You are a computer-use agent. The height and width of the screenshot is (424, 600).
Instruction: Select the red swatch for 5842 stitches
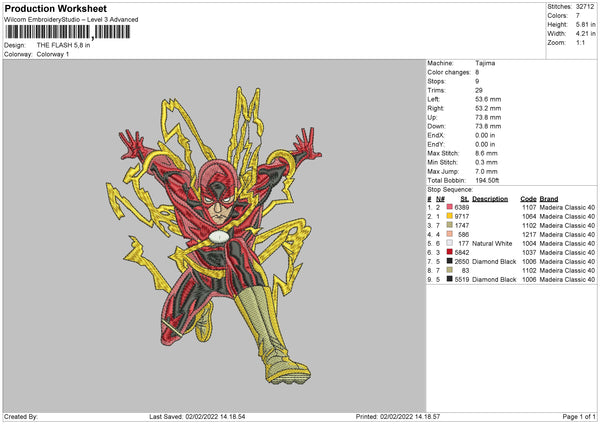pos(449,252)
